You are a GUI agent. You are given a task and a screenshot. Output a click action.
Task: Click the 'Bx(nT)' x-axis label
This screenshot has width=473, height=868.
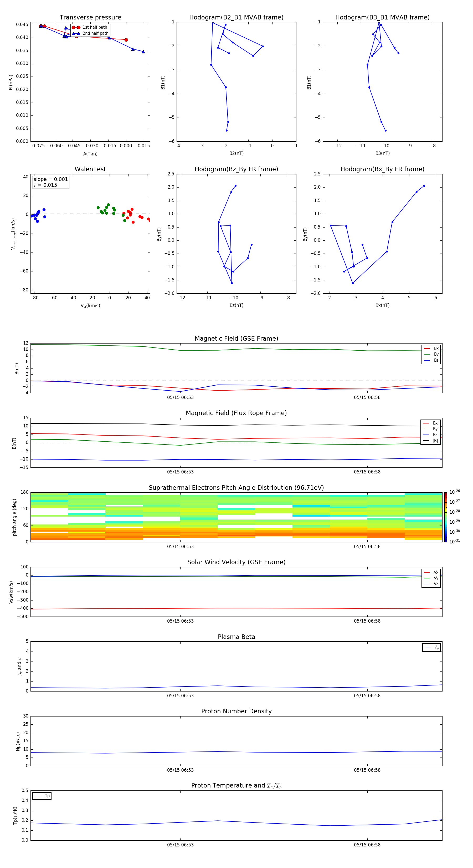(x=382, y=305)
